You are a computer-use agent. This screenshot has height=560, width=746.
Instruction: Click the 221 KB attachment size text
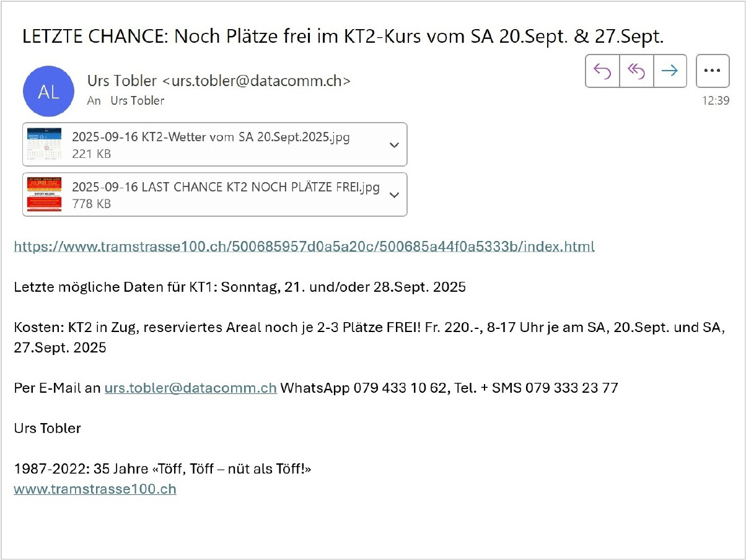[92, 154]
